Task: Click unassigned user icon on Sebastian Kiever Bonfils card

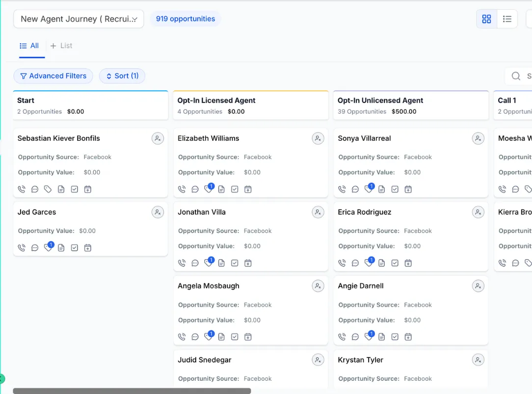Action: tap(158, 138)
